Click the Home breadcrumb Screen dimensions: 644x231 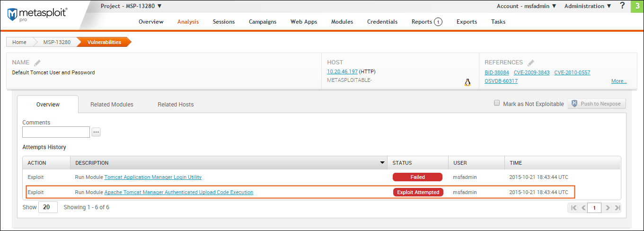tap(19, 42)
